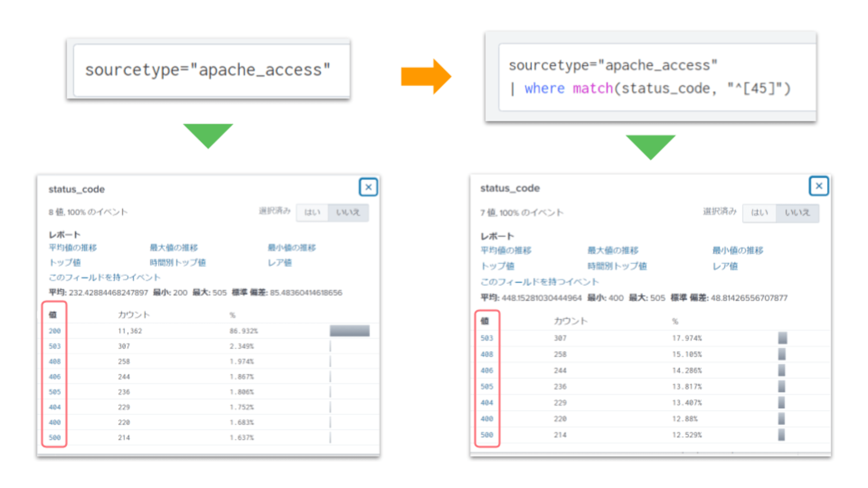The height and width of the screenshot is (488, 868).
Task: Close the left status_code popup
Action: click(x=368, y=187)
